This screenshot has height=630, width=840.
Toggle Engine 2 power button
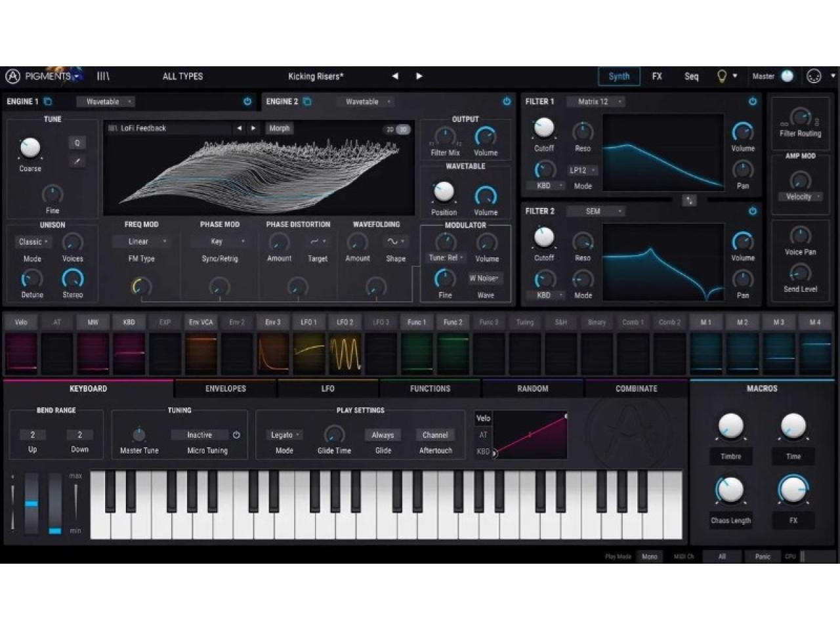point(507,102)
